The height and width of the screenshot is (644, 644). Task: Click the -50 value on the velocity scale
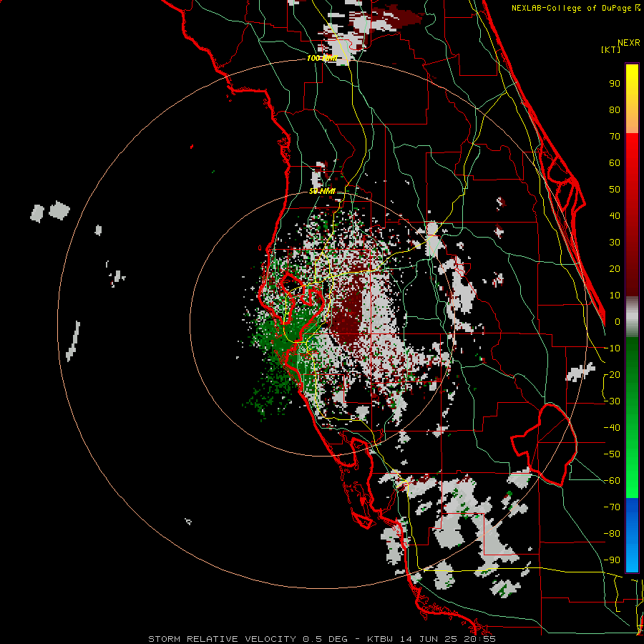(x=612, y=454)
